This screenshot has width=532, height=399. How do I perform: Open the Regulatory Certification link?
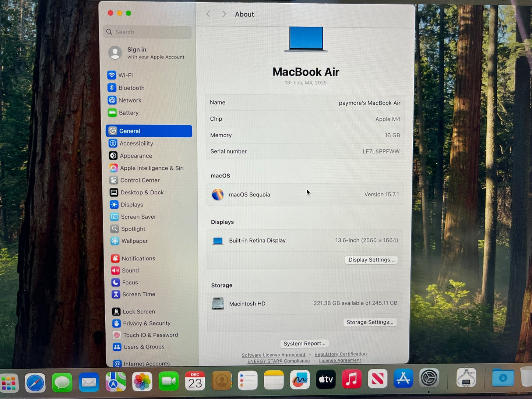click(x=341, y=354)
